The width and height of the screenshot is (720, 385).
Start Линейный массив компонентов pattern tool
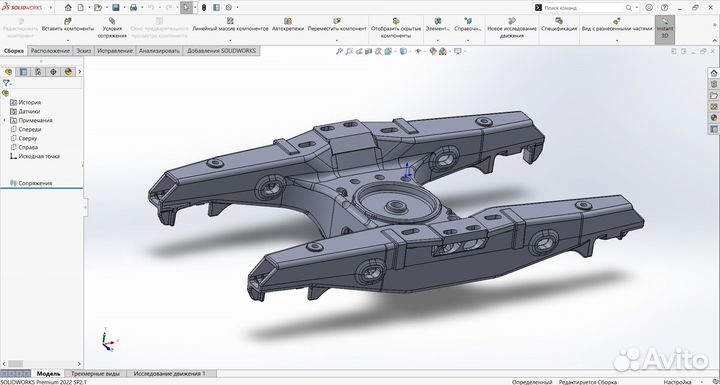(230, 25)
